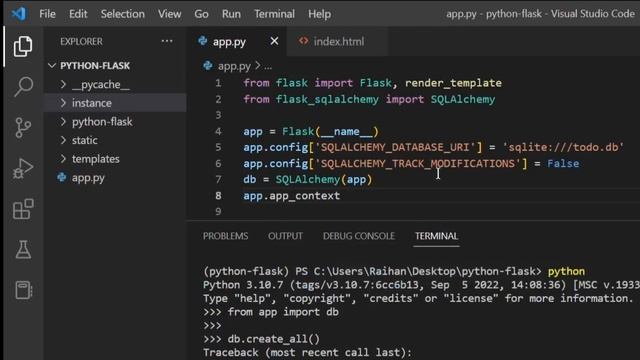640x360 pixels.
Task: Open the Edit menu
Action: click(78, 14)
